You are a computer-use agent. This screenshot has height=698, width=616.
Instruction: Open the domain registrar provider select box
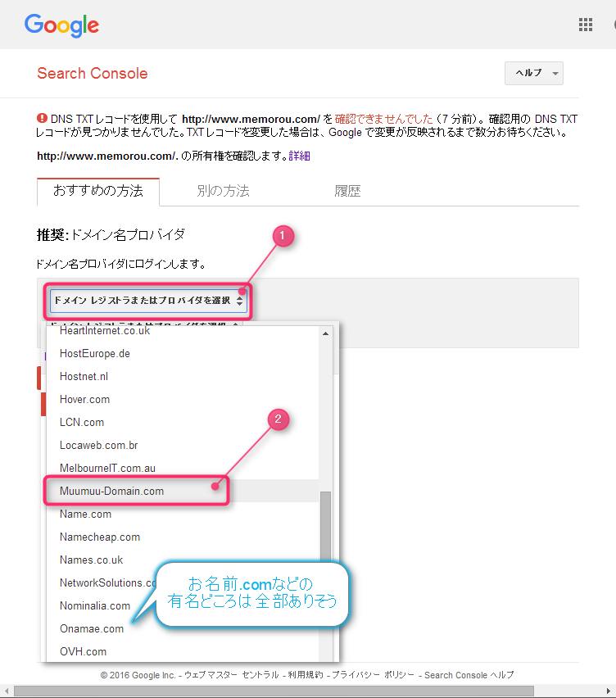148,301
